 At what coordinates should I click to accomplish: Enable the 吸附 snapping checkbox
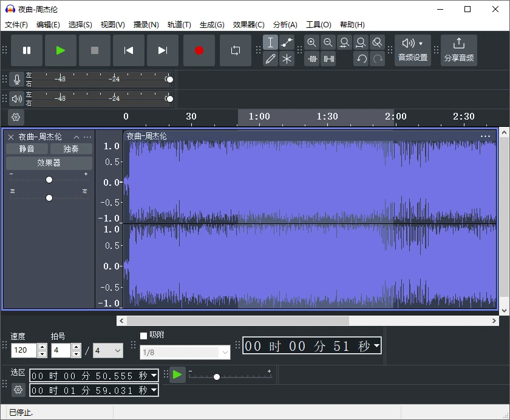[x=144, y=335]
